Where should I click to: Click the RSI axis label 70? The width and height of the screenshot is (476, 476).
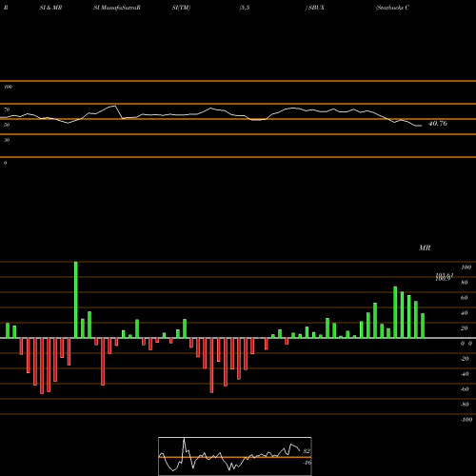pos(7,109)
